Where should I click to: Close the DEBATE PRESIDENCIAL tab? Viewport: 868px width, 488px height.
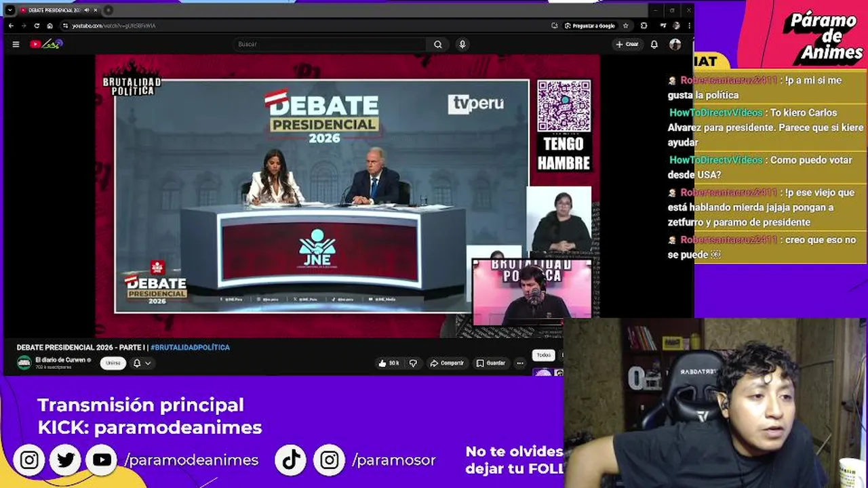[95, 10]
